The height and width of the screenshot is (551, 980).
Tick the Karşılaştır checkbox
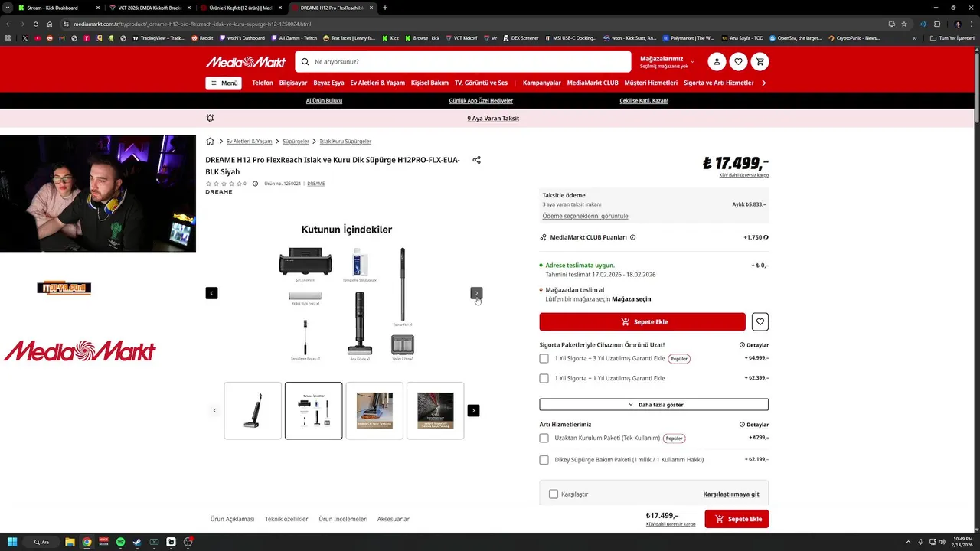tap(554, 494)
